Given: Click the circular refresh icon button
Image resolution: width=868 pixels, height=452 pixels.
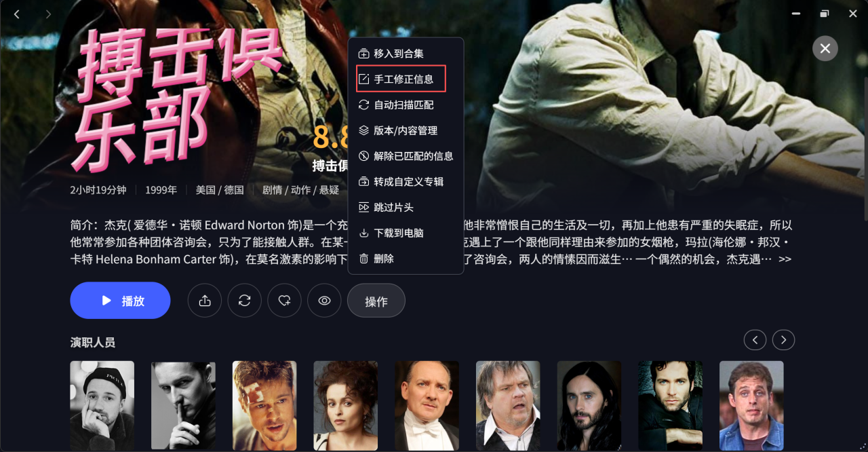Looking at the screenshot, I should (x=245, y=301).
